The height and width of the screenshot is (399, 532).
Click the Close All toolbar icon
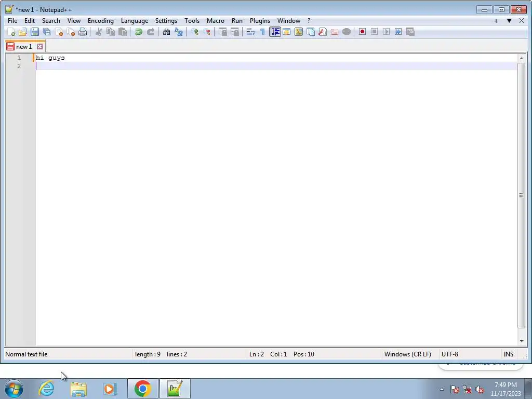pos(71,32)
